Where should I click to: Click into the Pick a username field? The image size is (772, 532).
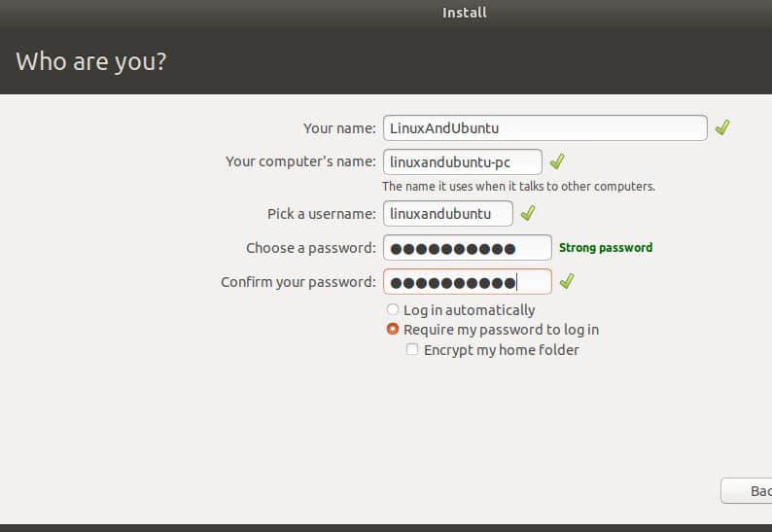tap(447, 213)
